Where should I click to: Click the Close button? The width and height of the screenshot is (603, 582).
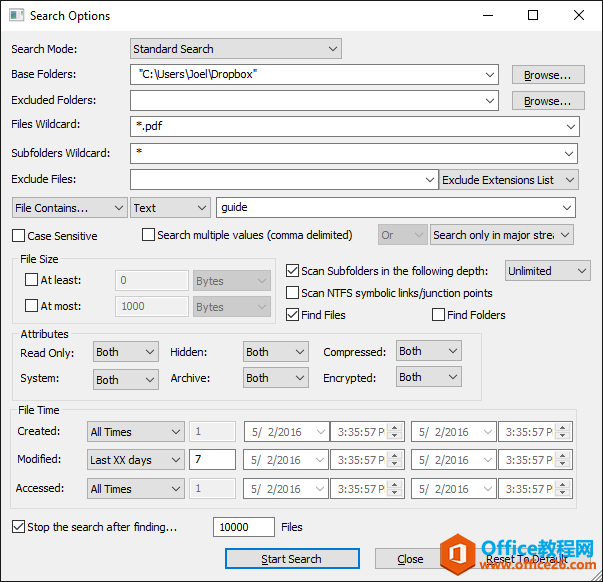410,559
